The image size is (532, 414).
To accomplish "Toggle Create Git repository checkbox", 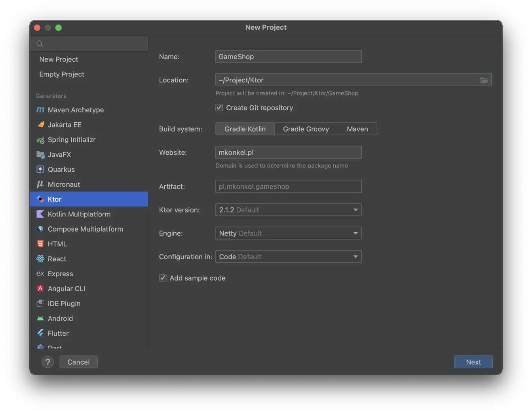I will pos(219,108).
